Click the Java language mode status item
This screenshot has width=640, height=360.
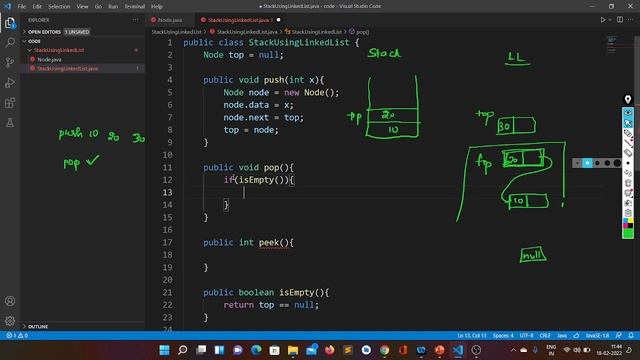562,336
